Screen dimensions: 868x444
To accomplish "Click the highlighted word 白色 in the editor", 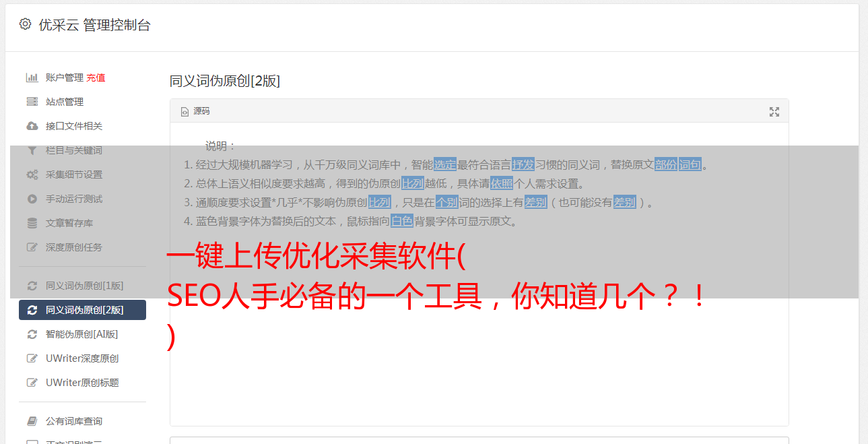I will point(402,221).
